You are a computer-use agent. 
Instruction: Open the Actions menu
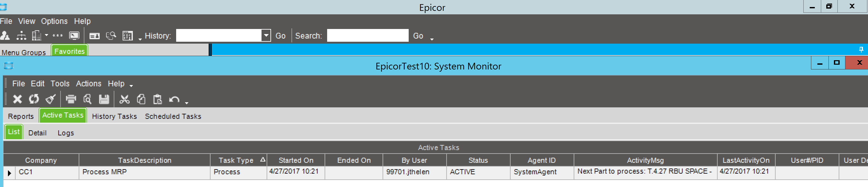click(x=89, y=83)
